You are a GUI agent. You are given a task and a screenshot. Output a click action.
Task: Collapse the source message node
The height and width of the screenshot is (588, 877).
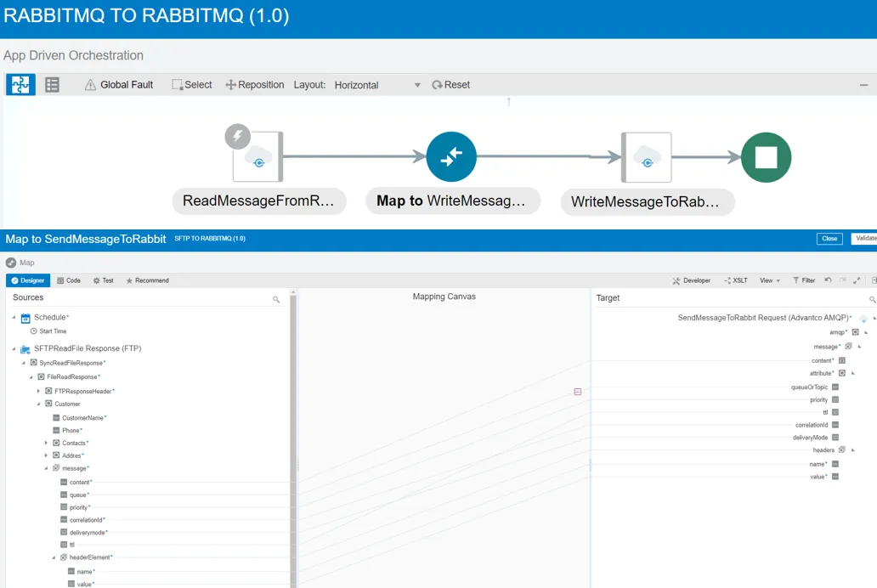point(47,468)
